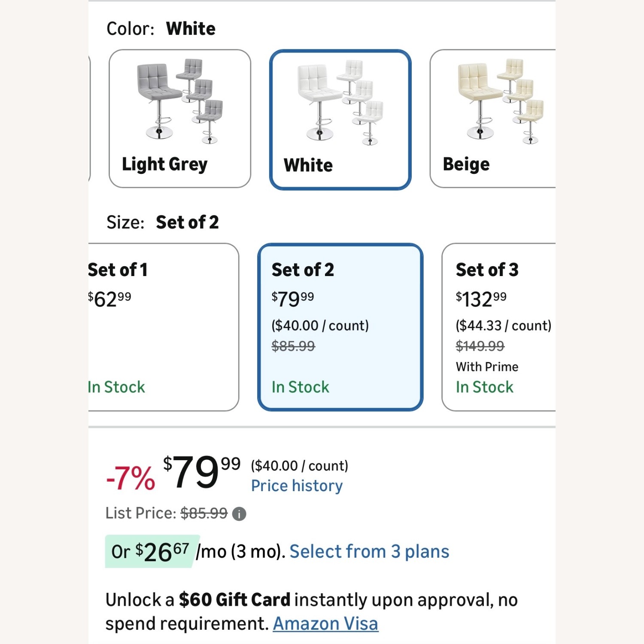Select the Set of 2 size option
Image resolution: width=644 pixels, height=644 pixels.
[340, 327]
